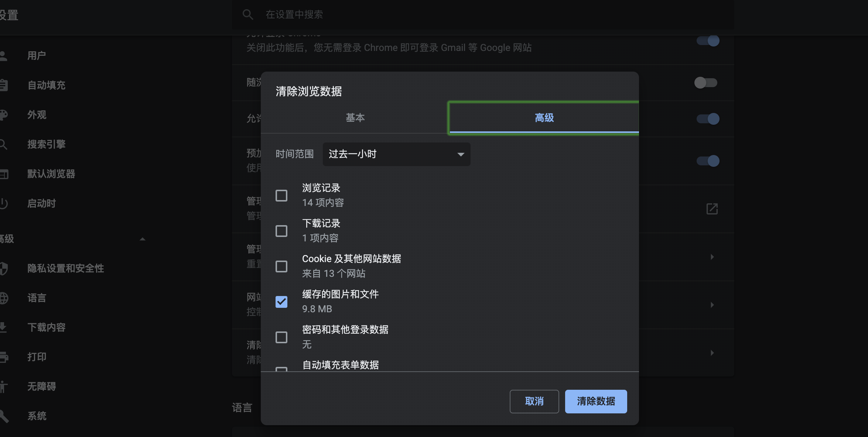Expand the 时间范围 dropdown menu
Viewport: 868px width, 437px height.
tap(396, 154)
